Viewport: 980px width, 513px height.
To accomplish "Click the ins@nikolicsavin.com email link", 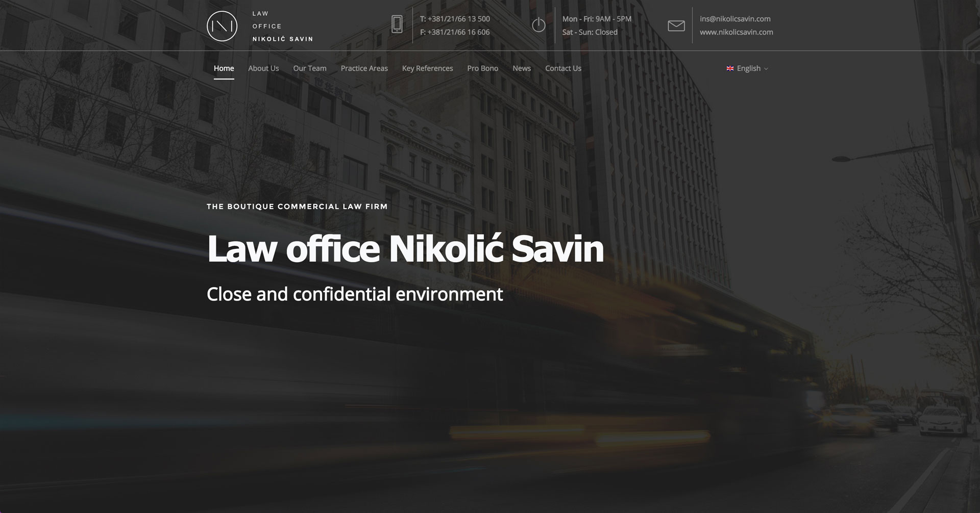I will click(x=735, y=19).
